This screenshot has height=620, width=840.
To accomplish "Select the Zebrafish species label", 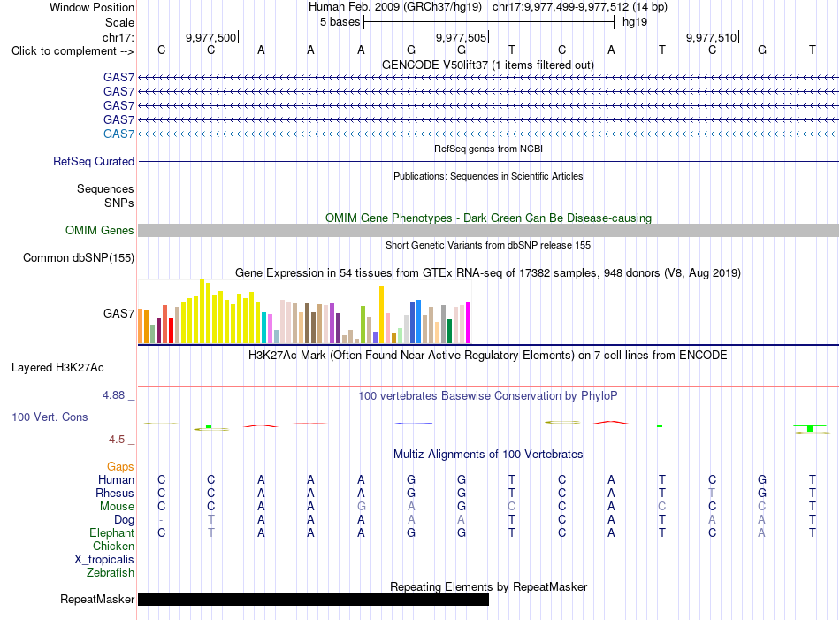I will pyautogui.click(x=111, y=573).
